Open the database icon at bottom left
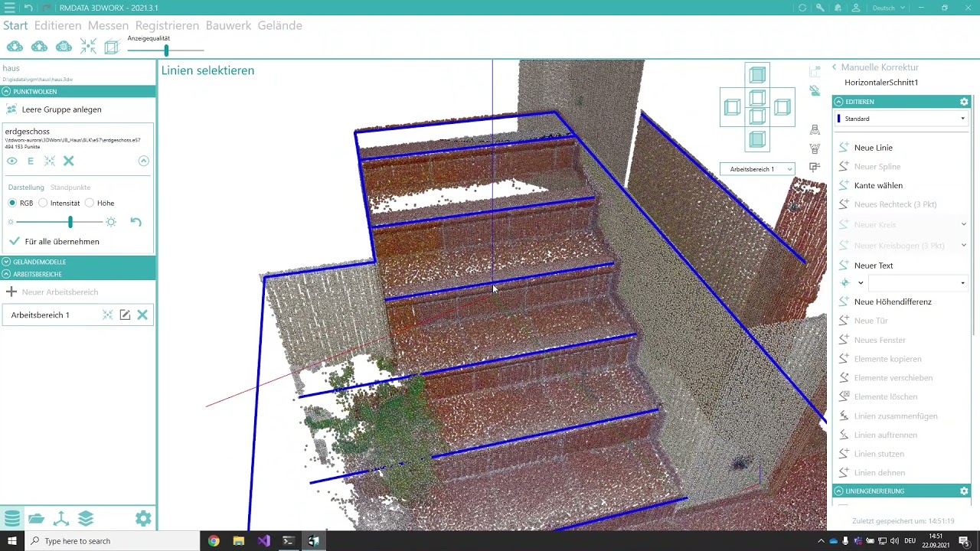980x551 pixels. pyautogui.click(x=11, y=519)
